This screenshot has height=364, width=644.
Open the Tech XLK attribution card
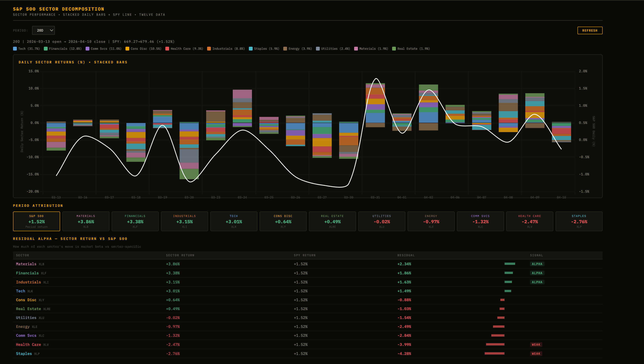point(234,221)
